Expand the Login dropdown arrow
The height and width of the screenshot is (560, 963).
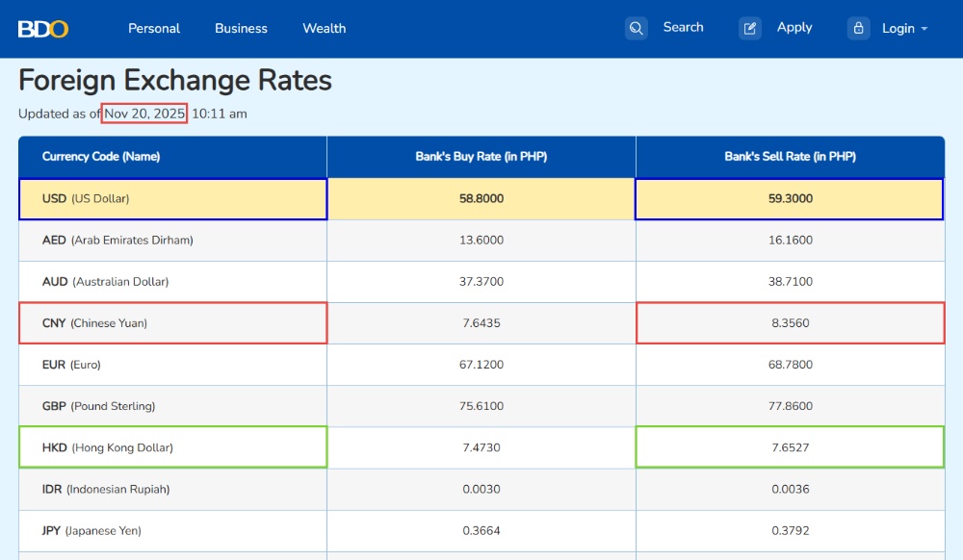924,29
